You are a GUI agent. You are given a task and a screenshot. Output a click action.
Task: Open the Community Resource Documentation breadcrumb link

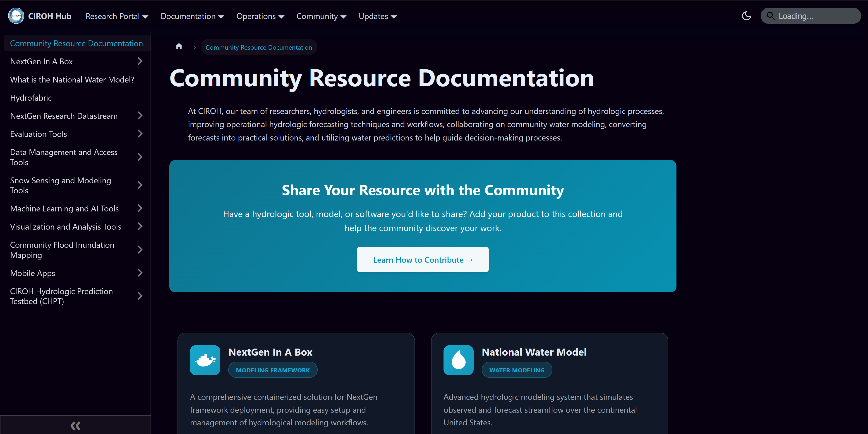tap(259, 47)
